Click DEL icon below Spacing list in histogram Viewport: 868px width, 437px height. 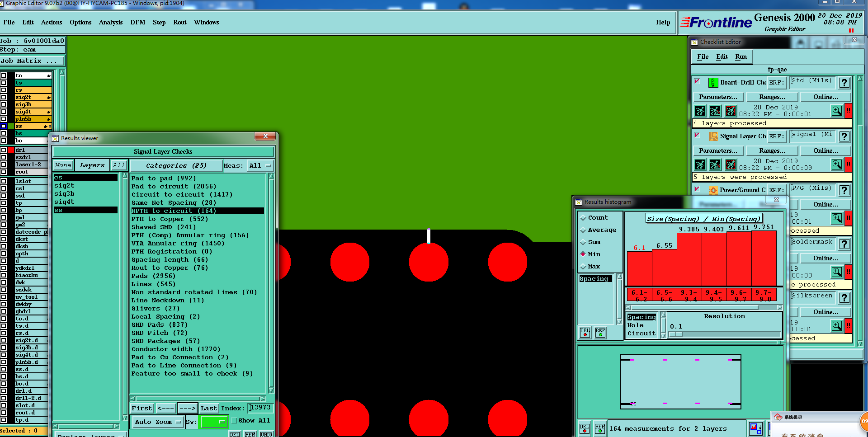tap(585, 333)
